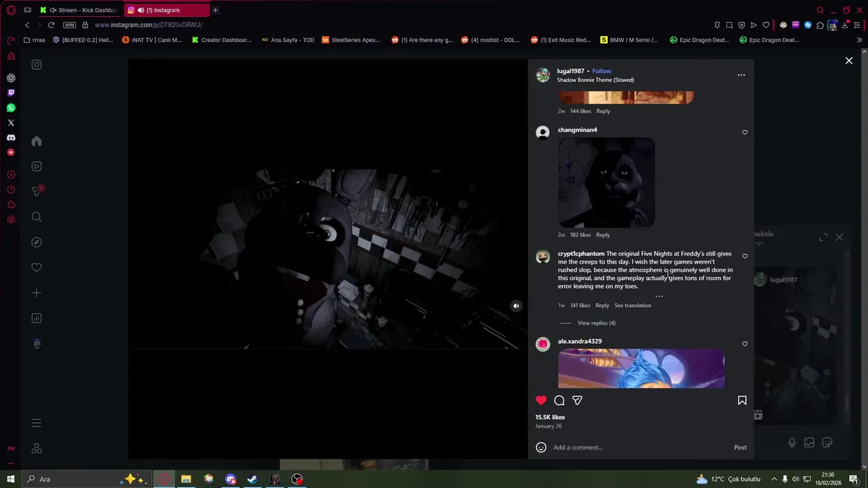This screenshot has width=868, height=488.
Task: Mute the video using the speaker button
Action: [516, 306]
